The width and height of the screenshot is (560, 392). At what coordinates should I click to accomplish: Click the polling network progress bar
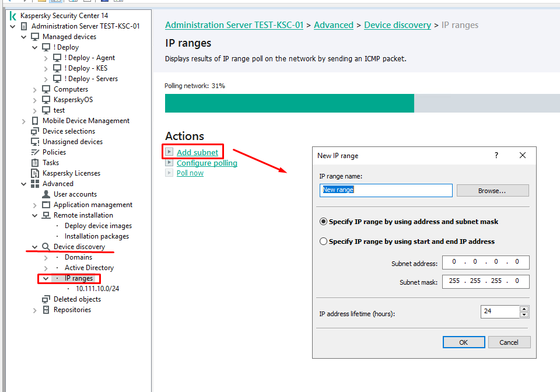pyautogui.click(x=362, y=103)
